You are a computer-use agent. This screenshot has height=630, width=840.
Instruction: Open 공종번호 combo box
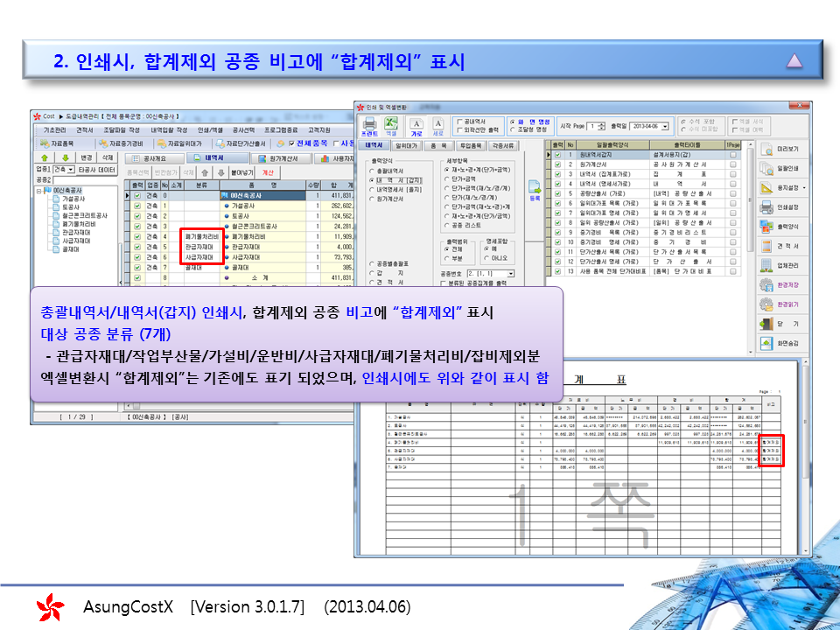pyautogui.click(x=510, y=273)
